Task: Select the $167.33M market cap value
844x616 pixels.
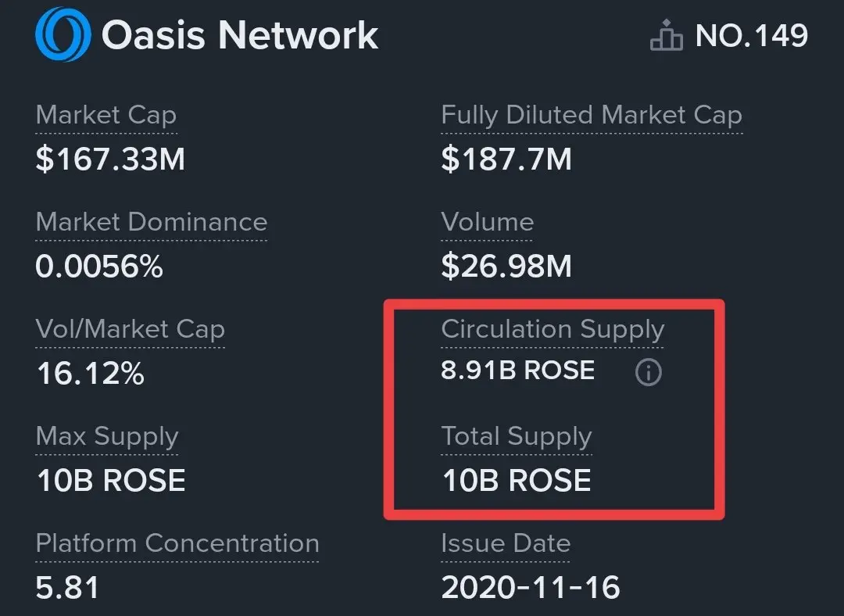Action: point(110,159)
